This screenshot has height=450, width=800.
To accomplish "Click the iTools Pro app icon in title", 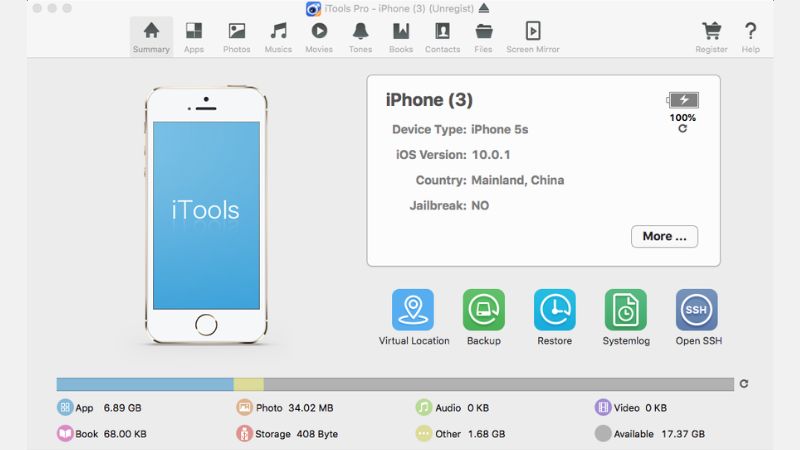I will (313, 9).
